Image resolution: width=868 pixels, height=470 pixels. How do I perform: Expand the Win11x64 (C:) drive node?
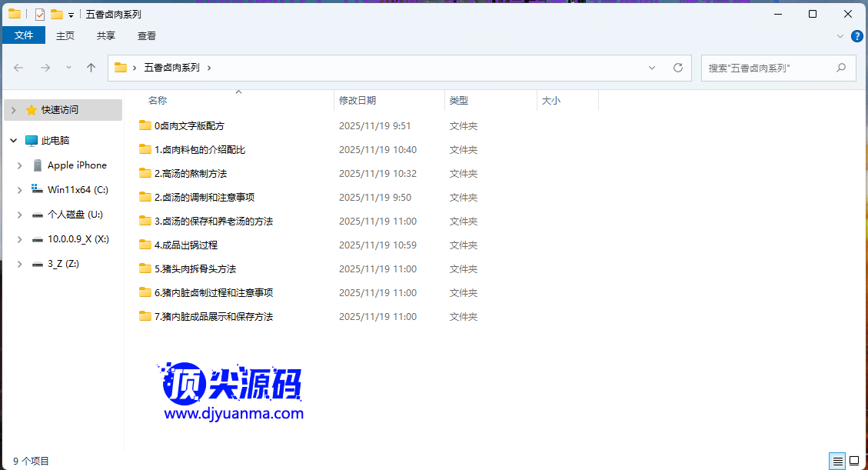(20, 190)
